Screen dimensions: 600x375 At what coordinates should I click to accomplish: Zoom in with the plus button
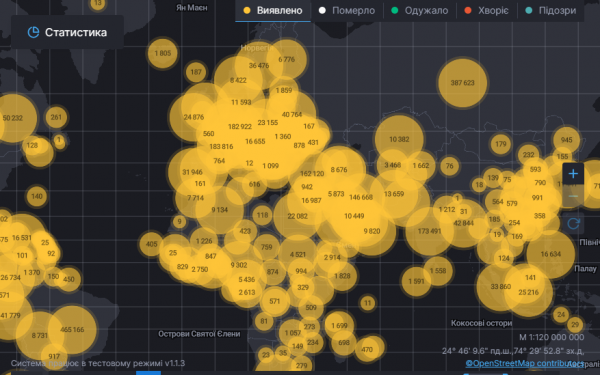(573, 174)
